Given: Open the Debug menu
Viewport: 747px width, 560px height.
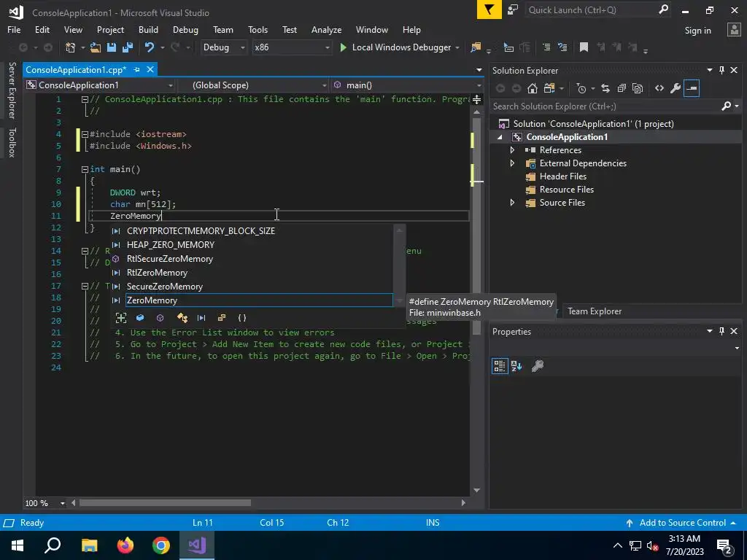Looking at the screenshot, I should [185, 29].
